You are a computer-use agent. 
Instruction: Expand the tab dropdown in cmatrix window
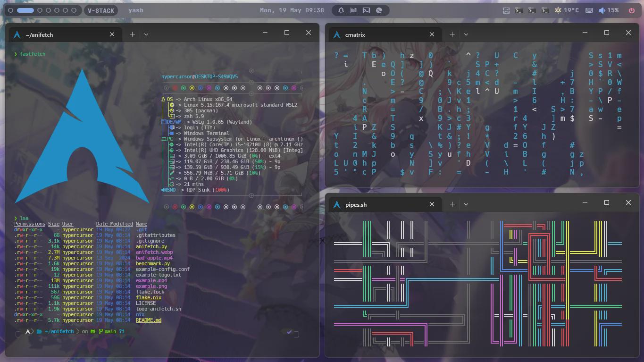click(x=466, y=34)
